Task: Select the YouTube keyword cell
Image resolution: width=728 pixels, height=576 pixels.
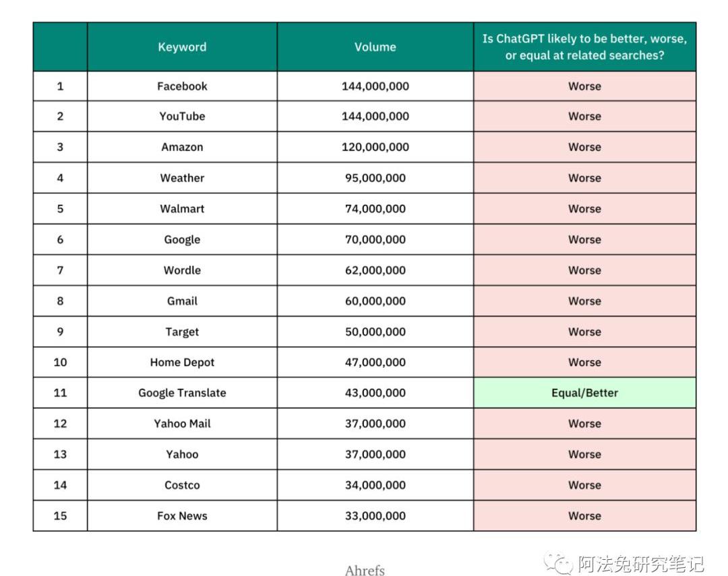Action: point(182,117)
